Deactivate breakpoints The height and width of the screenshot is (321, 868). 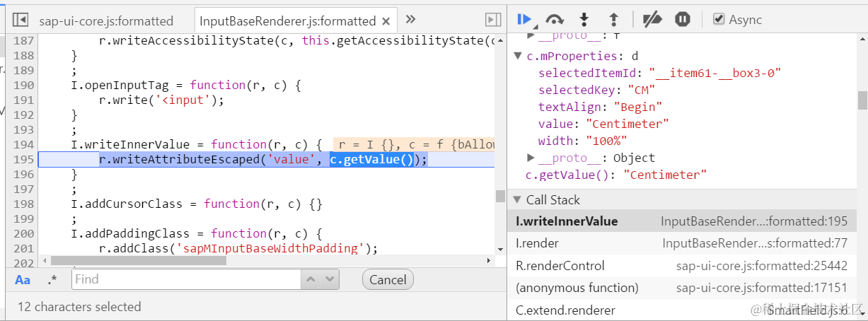point(652,19)
